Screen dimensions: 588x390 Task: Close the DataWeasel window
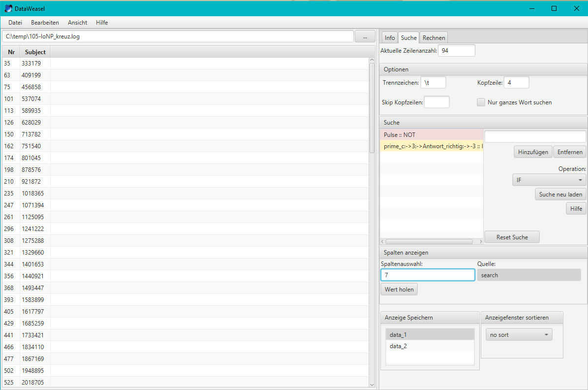(x=576, y=8)
